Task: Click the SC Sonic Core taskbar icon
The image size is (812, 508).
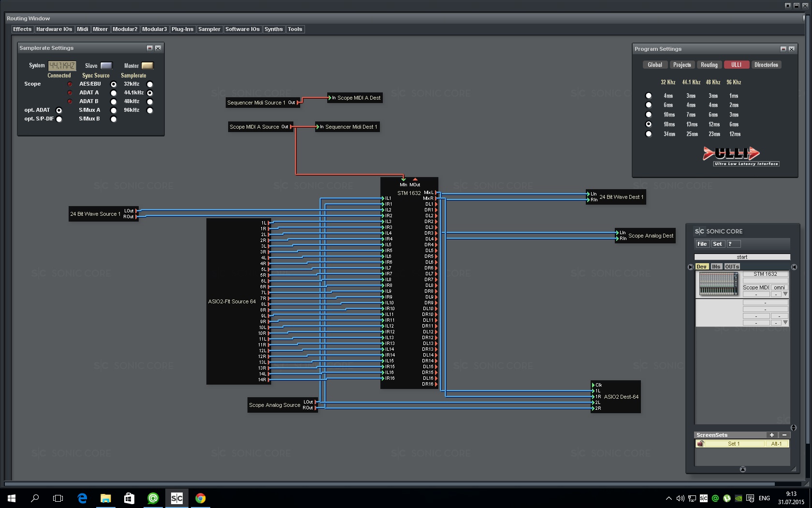Action: click(177, 498)
